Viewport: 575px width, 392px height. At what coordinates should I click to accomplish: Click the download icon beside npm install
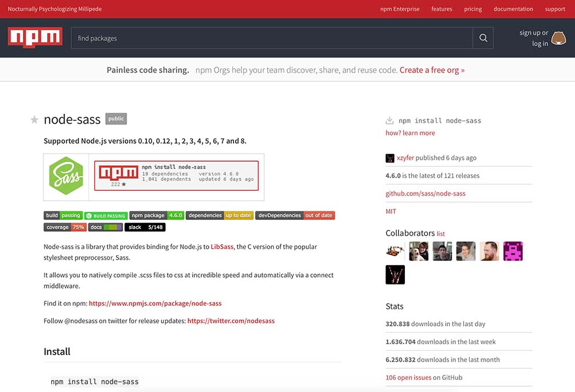coord(389,121)
